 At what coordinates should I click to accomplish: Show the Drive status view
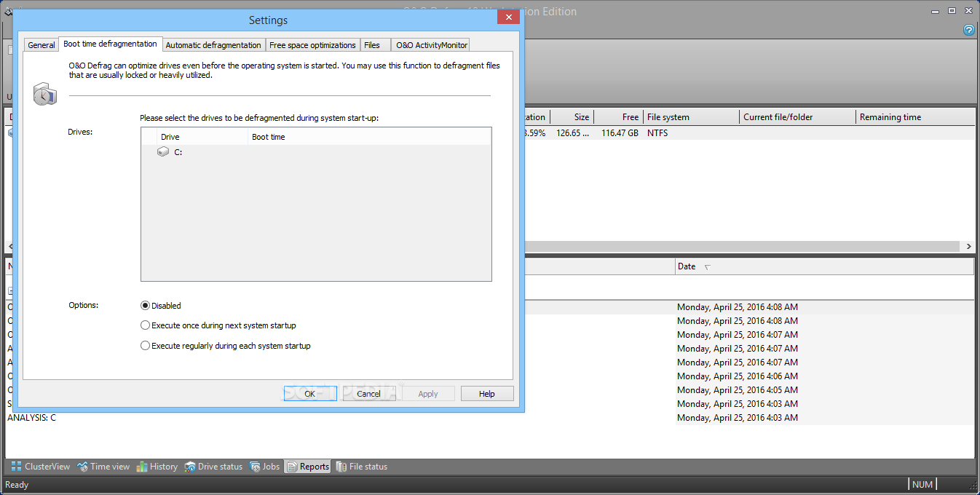pos(213,467)
